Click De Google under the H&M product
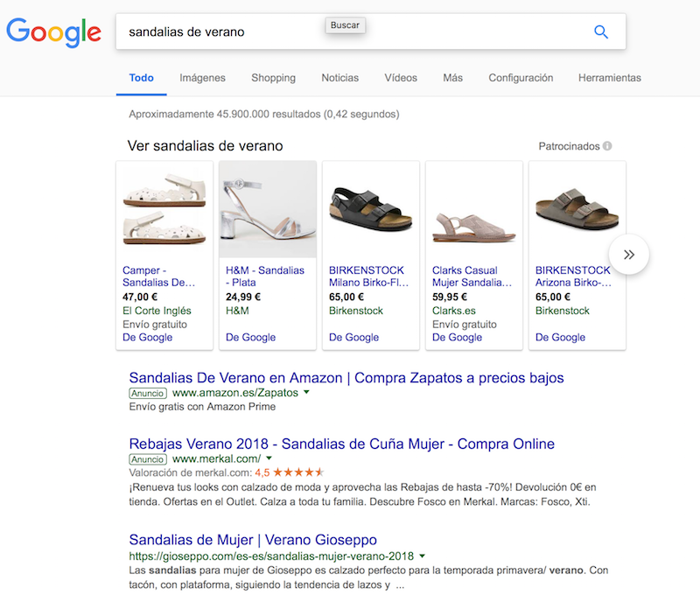Viewport: 700px width, 602px height. [250, 337]
